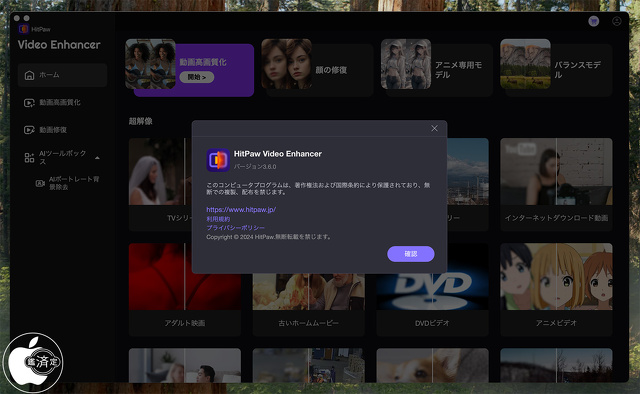640x394 pixels.
Task: Click the Video Enhancer title text
Action: tap(59, 45)
